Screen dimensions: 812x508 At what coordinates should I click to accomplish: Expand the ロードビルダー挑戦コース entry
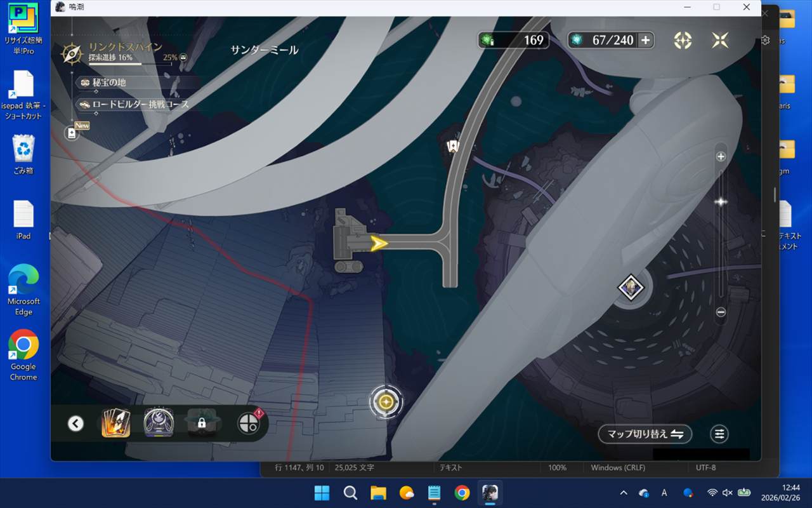point(134,104)
